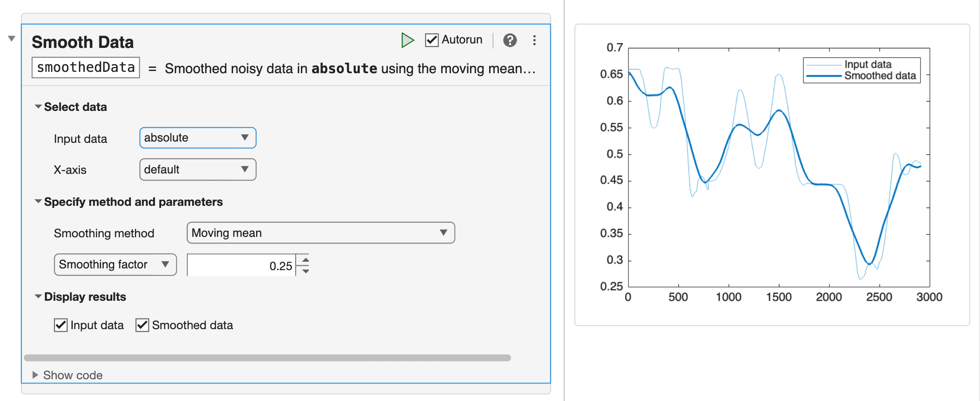Click the smoothing factor value field
This screenshot has width=980, height=401.
pyautogui.click(x=241, y=265)
